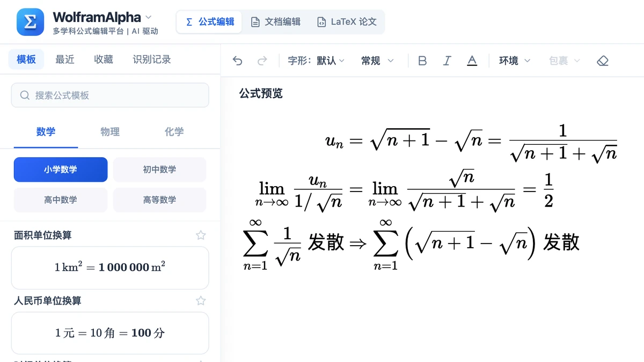Switch to the 文档编辑 mode tab

pyautogui.click(x=276, y=22)
